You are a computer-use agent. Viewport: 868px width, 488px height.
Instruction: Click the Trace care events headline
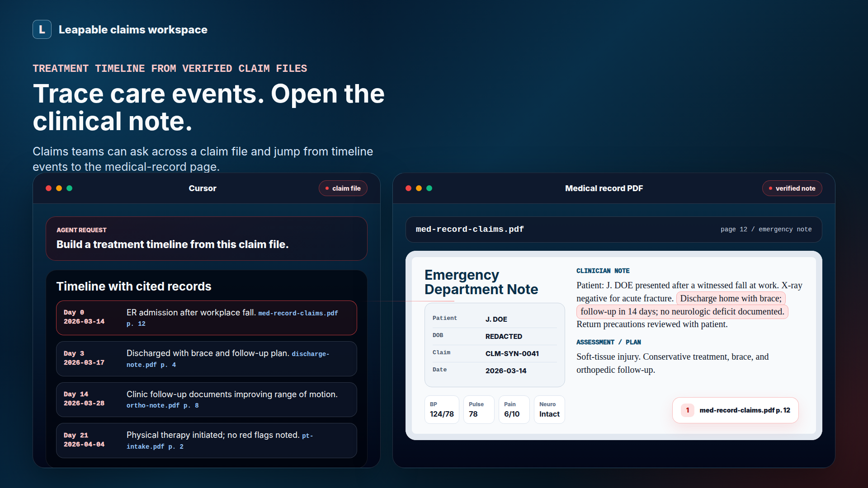click(208, 108)
